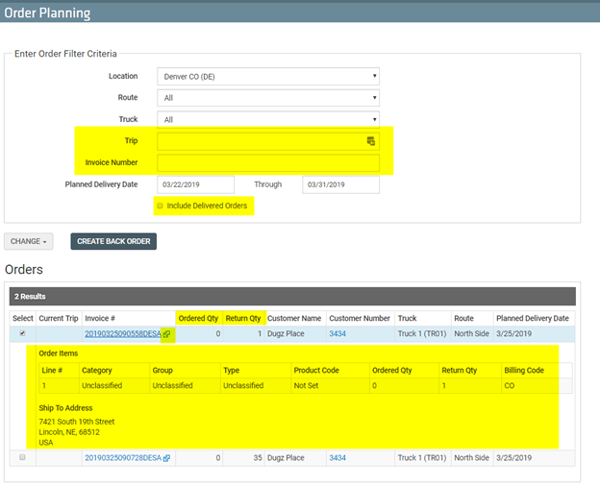Uncheck the select box for invoice 20190325090558DESA
The image size is (600, 486).
tap(22, 333)
